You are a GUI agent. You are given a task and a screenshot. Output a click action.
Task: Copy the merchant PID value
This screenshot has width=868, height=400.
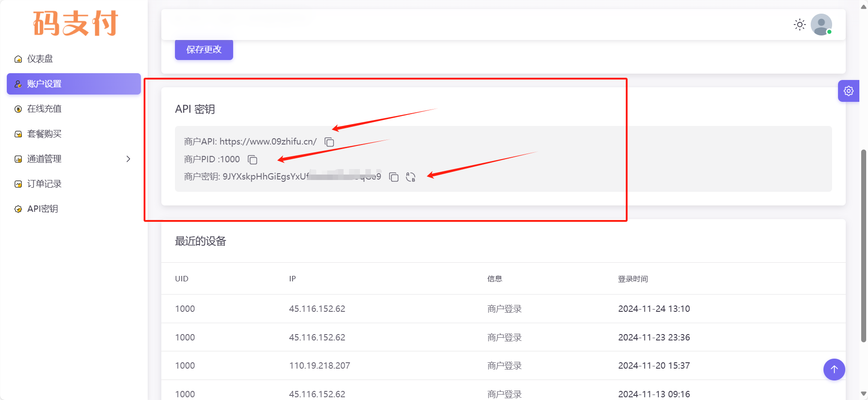[252, 160]
